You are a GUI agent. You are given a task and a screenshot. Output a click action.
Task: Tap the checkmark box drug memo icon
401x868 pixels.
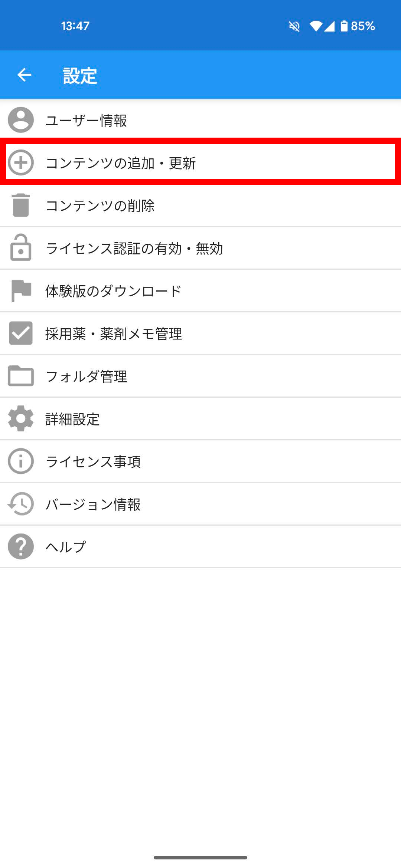pos(21,333)
